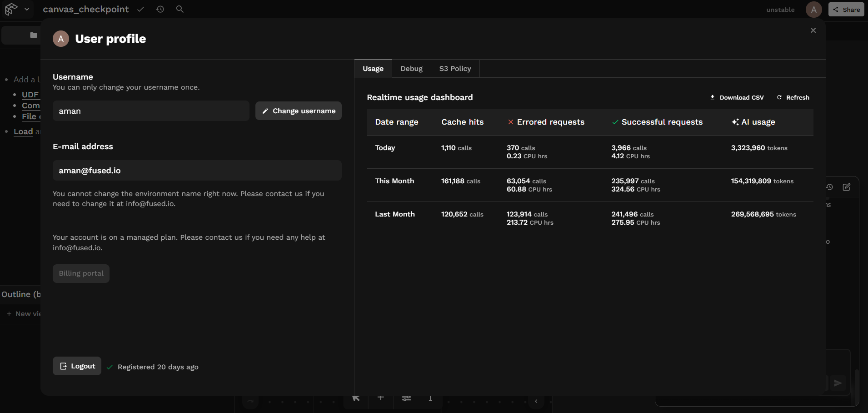868x413 pixels.
Task: Click the plus icon on the canvas toolbar
Action: (x=381, y=398)
